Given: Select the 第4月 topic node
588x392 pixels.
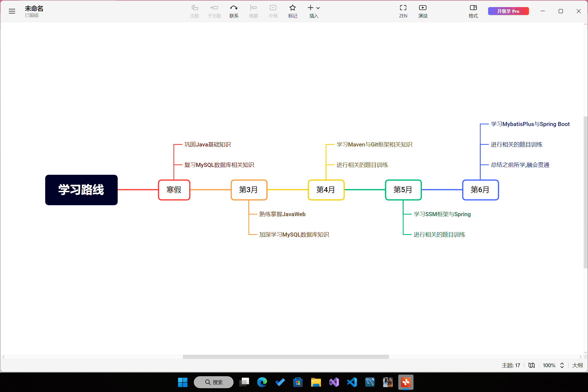Looking at the screenshot, I should click(x=326, y=190).
